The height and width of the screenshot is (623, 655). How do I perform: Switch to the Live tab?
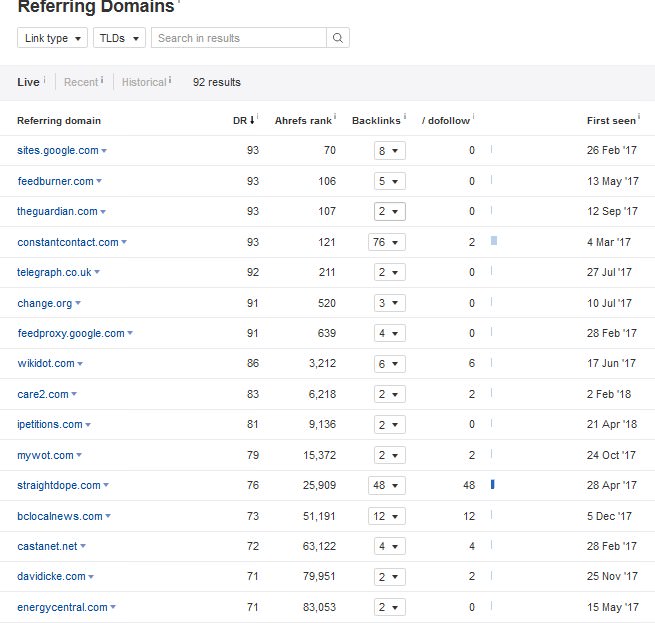28,82
